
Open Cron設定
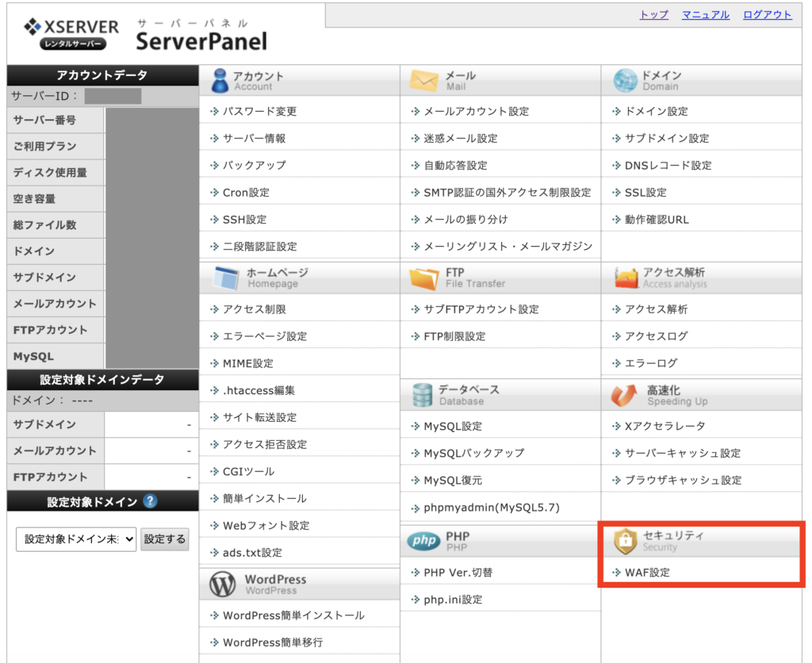(246, 193)
